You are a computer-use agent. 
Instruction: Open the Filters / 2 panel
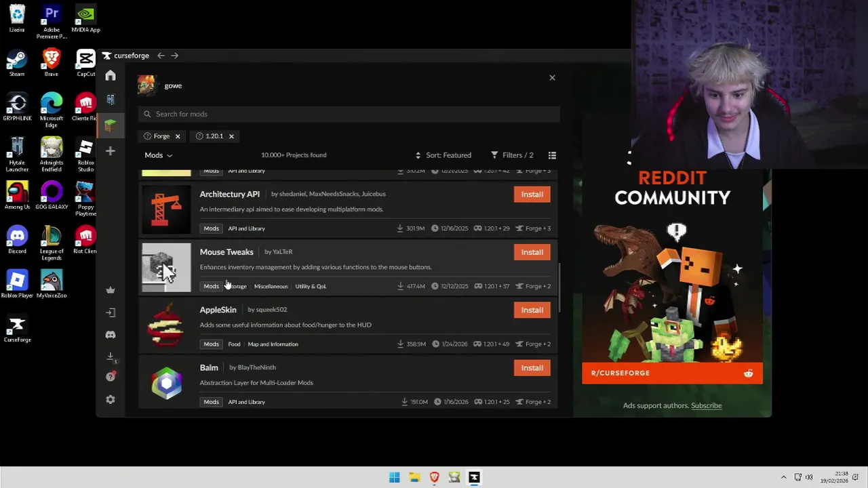pyautogui.click(x=512, y=155)
